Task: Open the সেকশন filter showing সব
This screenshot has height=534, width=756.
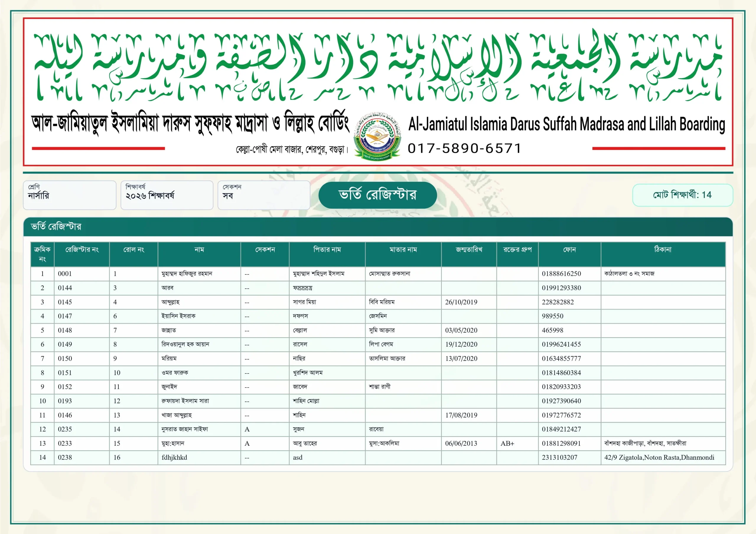Action: pyautogui.click(x=264, y=195)
